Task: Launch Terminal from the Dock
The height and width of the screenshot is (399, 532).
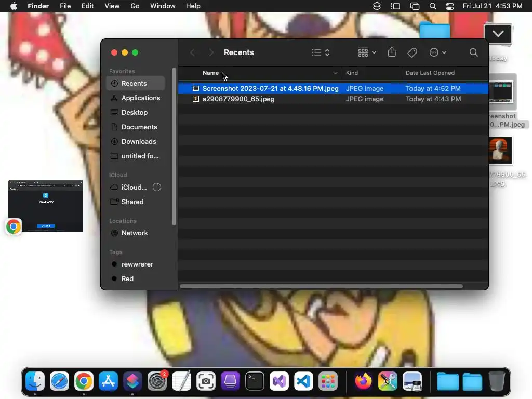Action: [255, 381]
